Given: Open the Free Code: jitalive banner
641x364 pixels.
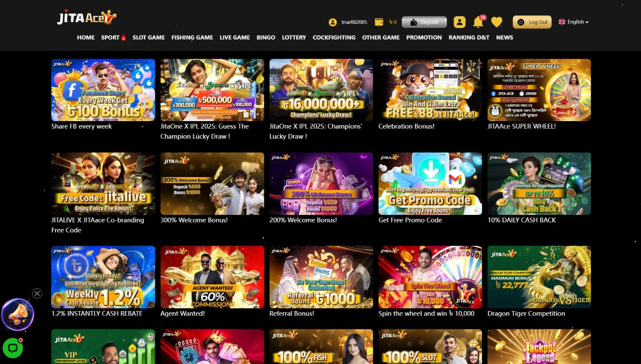Looking at the screenshot, I should pos(103,184).
